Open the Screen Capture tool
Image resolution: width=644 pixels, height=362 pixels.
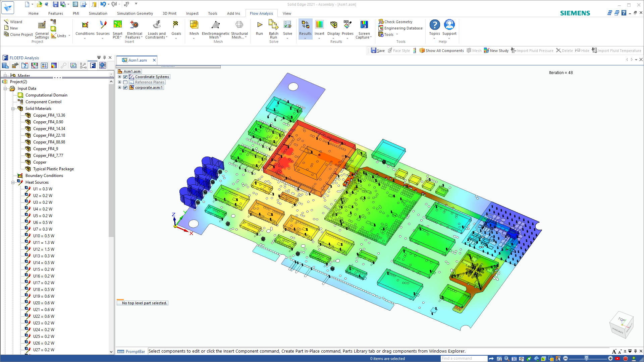(x=364, y=25)
